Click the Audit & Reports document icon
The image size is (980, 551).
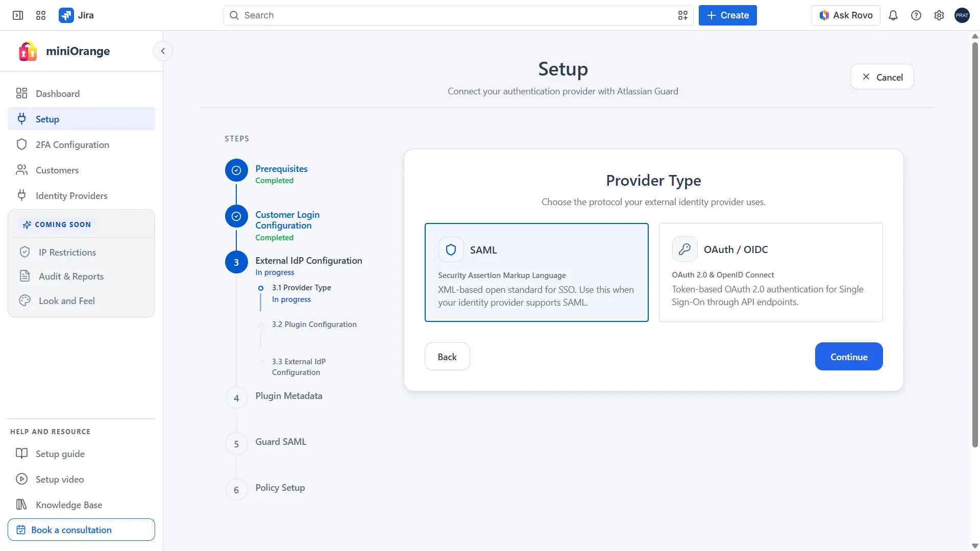pos(24,276)
